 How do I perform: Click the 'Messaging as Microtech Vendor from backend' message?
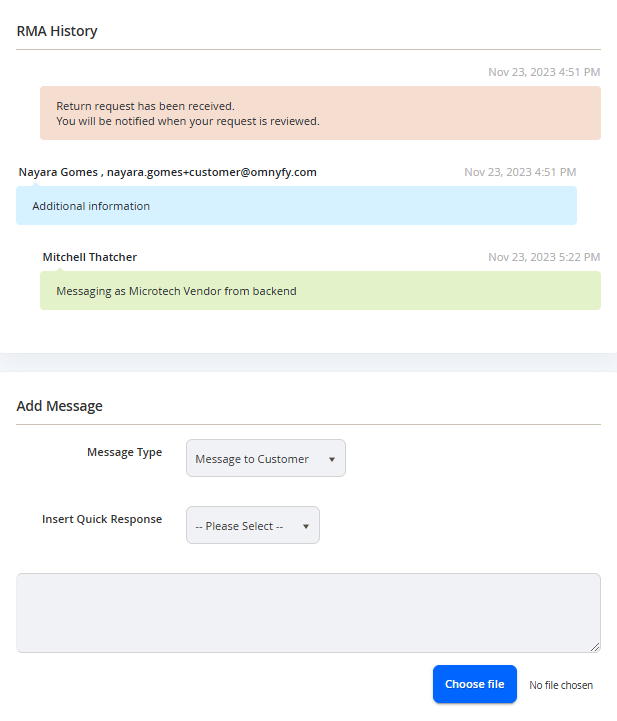(x=320, y=291)
